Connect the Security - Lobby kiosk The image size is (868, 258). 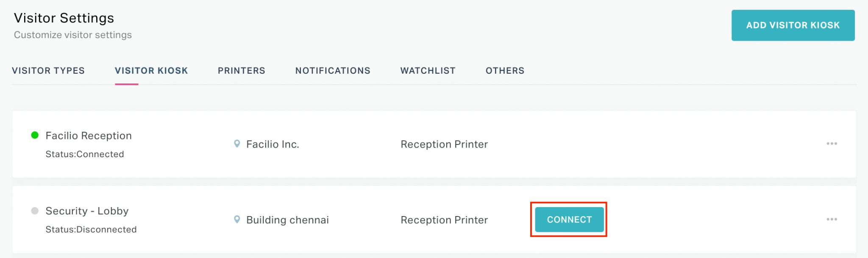(x=569, y=219)
